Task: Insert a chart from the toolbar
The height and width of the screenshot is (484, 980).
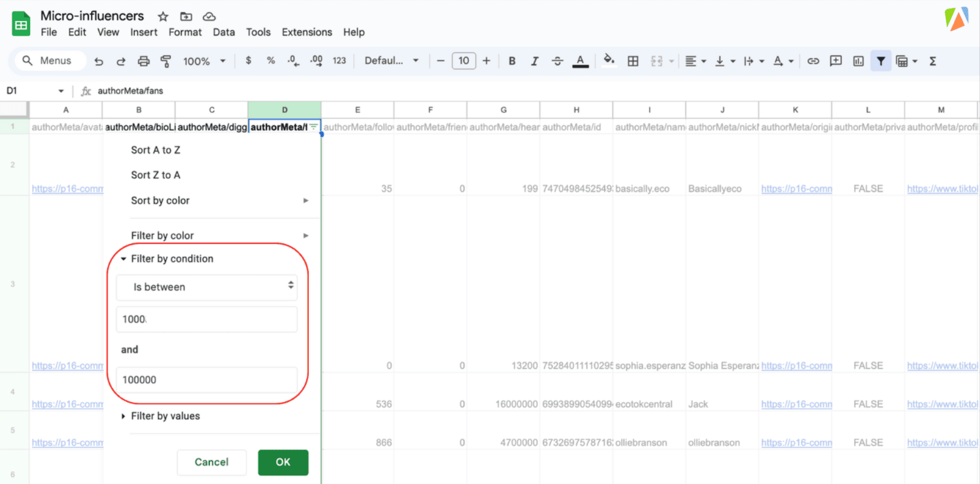Action: coord(859,61)
